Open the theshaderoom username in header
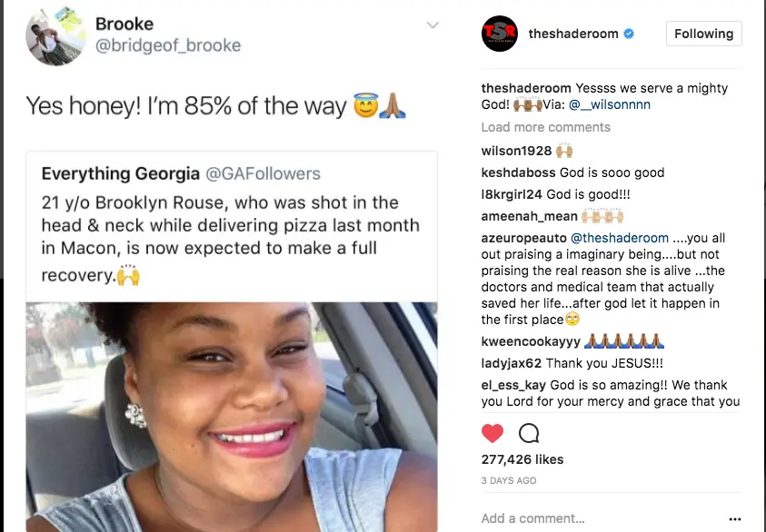This screenshot has width=766, height=532. point(573,34)
